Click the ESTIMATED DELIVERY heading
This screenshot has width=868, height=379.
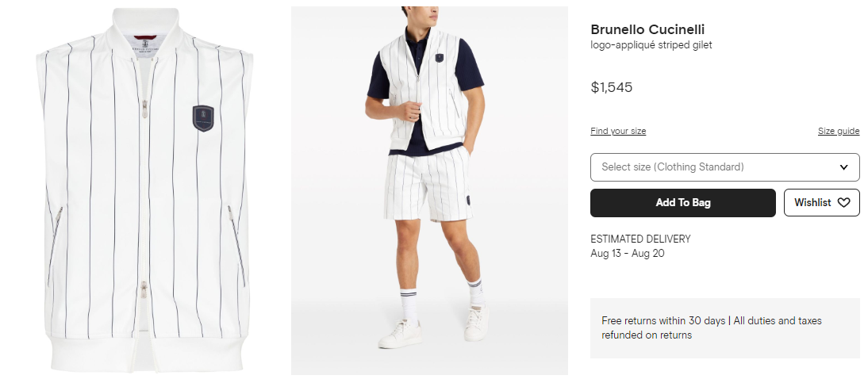coord(640,239)
